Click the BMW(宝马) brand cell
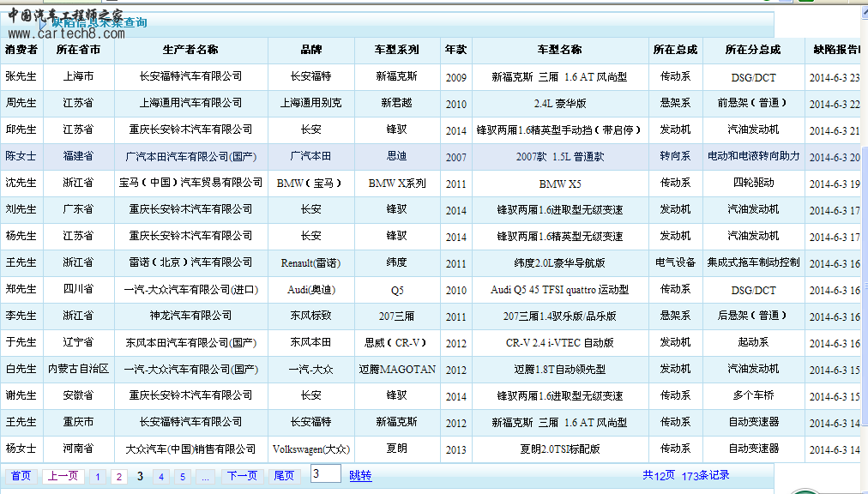This screenshot has height=494, width=868. 311,184
